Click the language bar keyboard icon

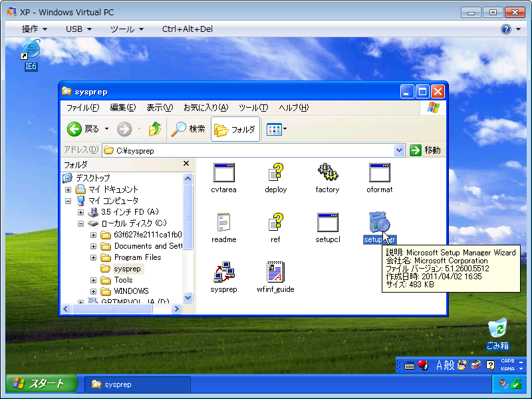410,365
